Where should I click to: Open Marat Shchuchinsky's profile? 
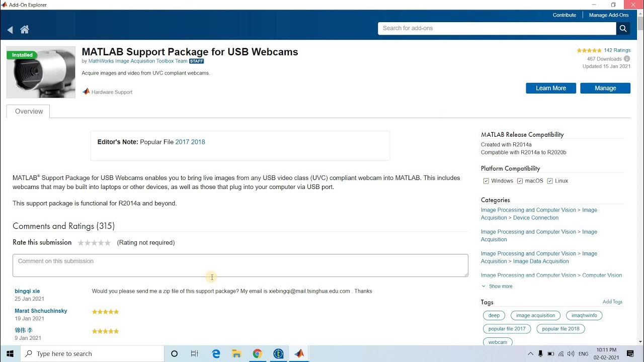tap(41, 311)
